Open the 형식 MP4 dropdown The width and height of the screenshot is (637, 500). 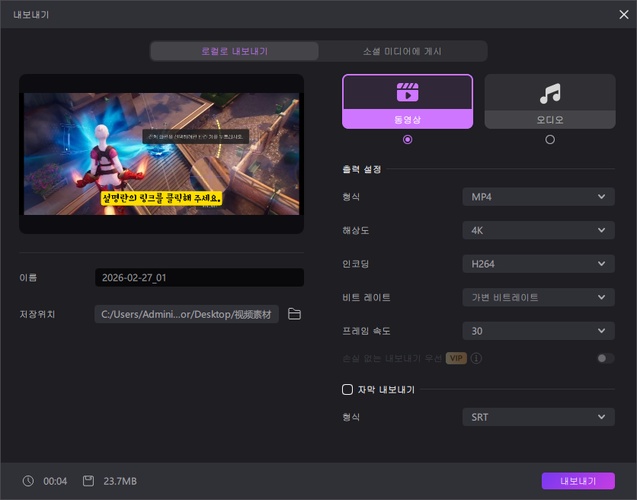[x=538, y=197]
